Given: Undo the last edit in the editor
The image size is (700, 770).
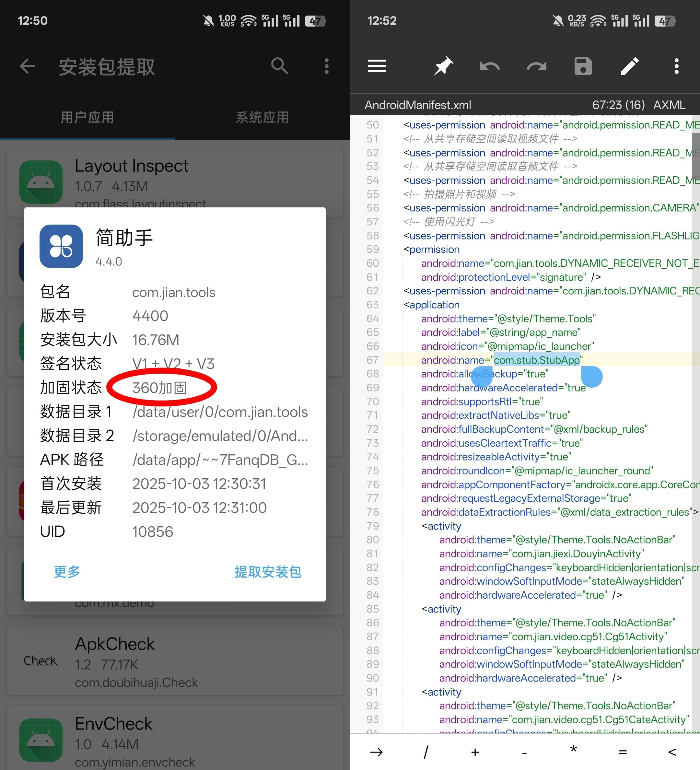Looking at the screenshot, I should point(490,66).
